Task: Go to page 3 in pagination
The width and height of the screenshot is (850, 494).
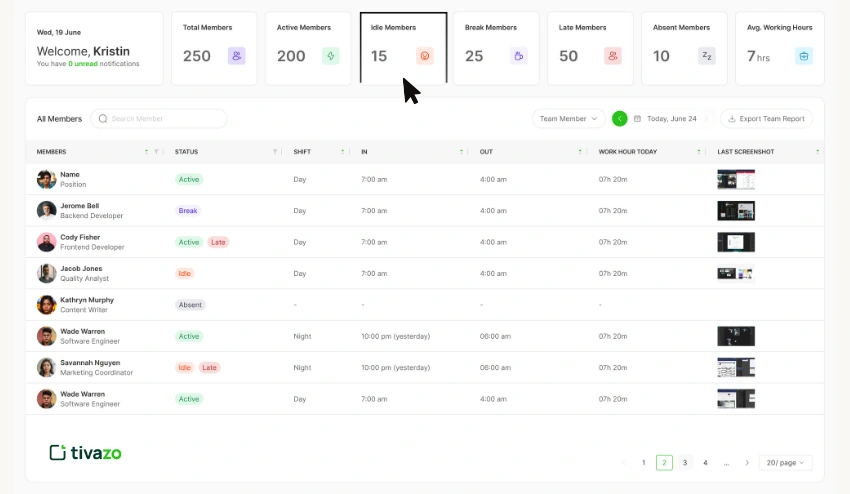Action: tap(685, 463)
